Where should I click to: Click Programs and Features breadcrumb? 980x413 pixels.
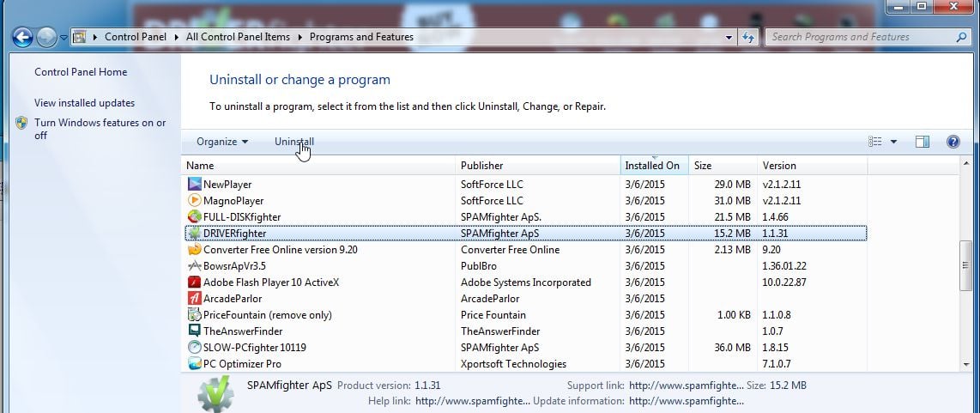(x=361, y=37)
